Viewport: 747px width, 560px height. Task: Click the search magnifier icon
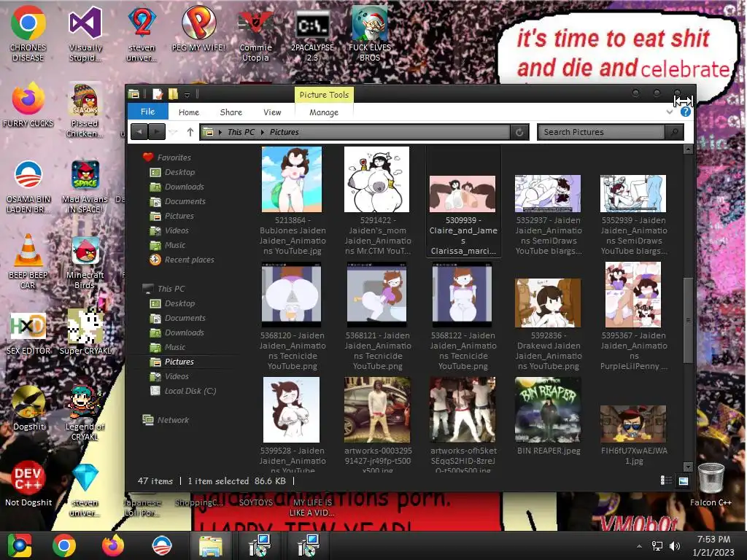click(x=675, y=132)
